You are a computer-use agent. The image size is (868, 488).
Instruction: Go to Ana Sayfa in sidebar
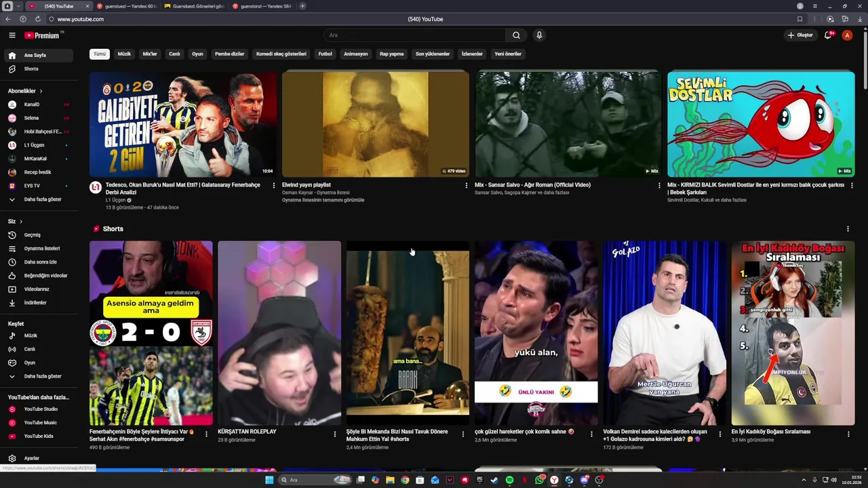[x=39, y=56]
